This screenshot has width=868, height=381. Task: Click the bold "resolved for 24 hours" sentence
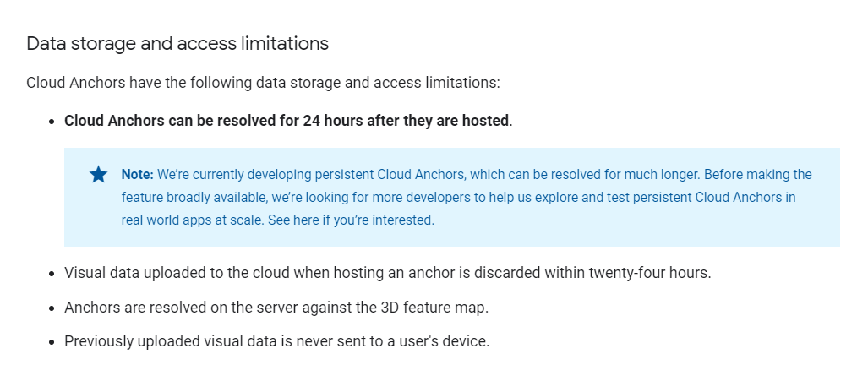[x=287, y=121]
